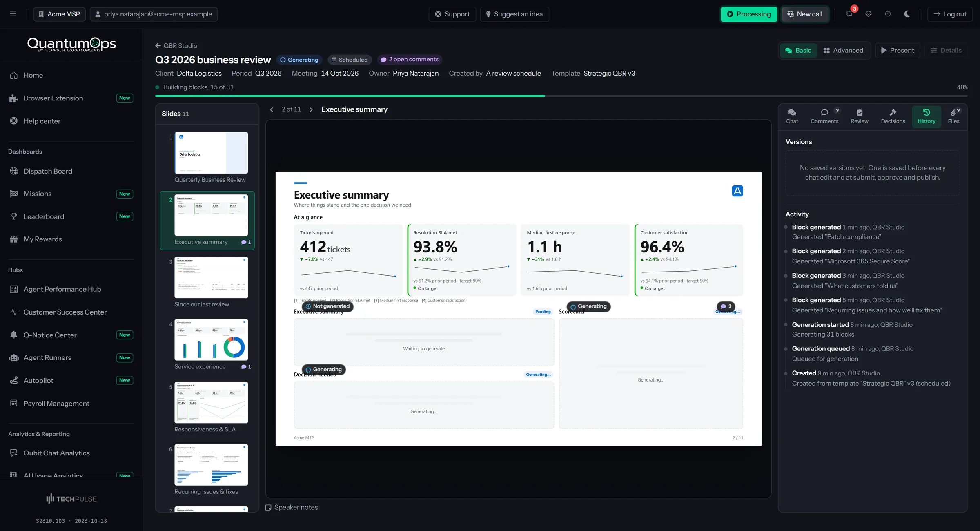Open Agent Performance Hub
The image size is (980, 531).
[x=71, y=289]
